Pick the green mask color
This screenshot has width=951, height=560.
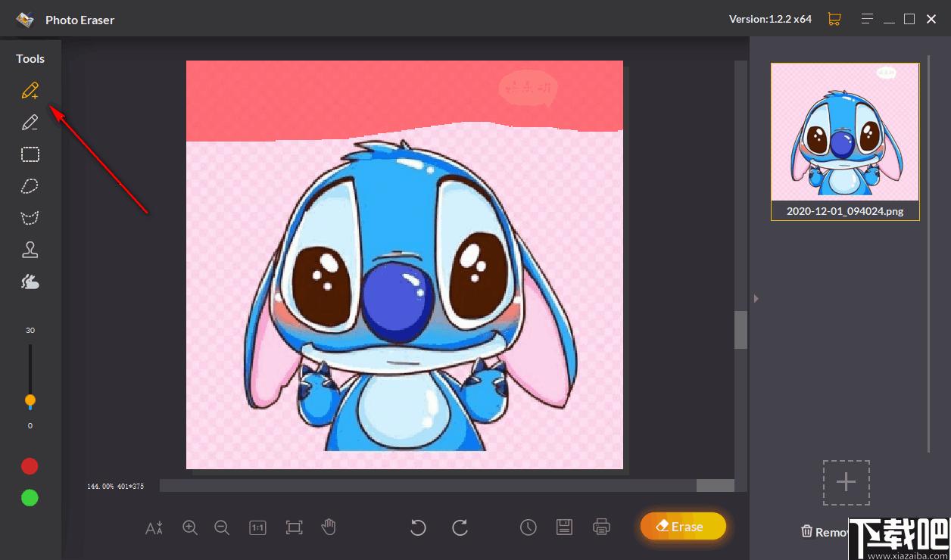point(30,498)
